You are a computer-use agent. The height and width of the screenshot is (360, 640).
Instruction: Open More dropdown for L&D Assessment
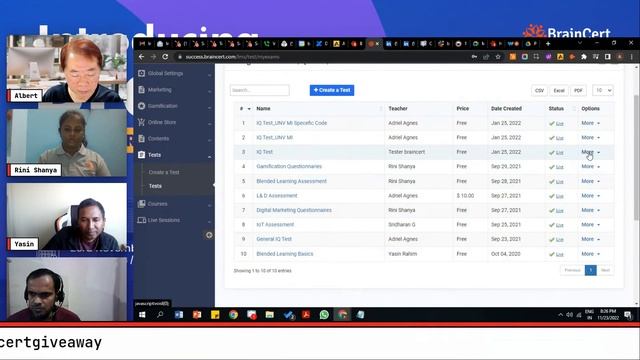[x=591, y=196]
